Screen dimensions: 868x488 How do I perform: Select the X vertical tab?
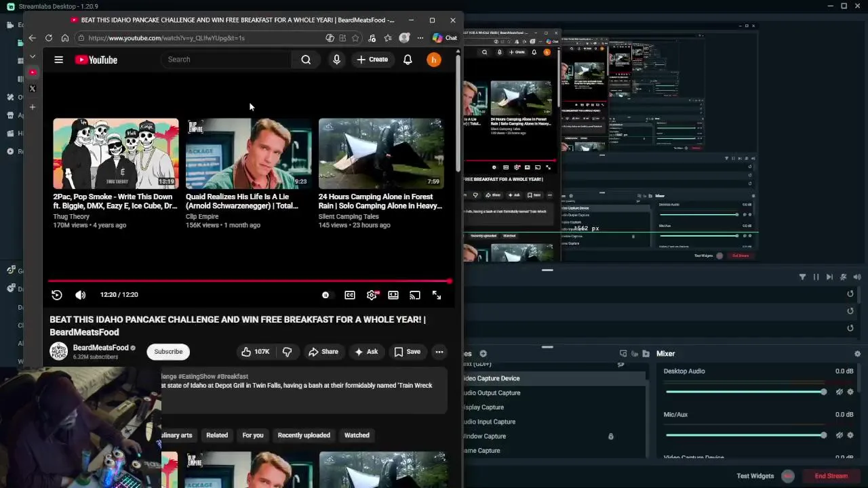click(32, 89)
